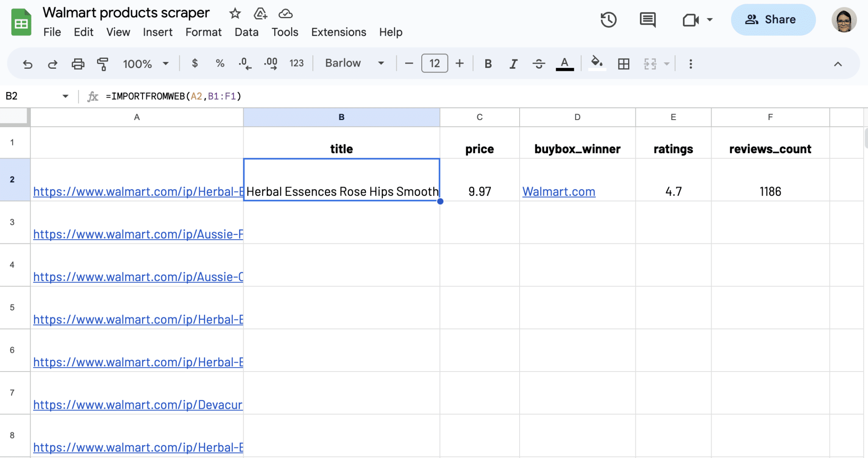Viewport: 868px width, 458px height.
Task: Open the Extensions menu
Action: pos(338,32)
